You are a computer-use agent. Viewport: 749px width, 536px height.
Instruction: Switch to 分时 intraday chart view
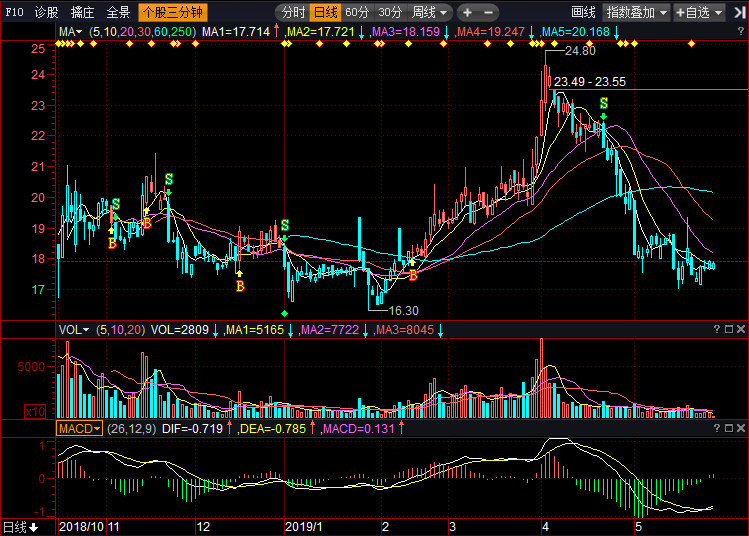pyautogui.click(x=292, y=13)
